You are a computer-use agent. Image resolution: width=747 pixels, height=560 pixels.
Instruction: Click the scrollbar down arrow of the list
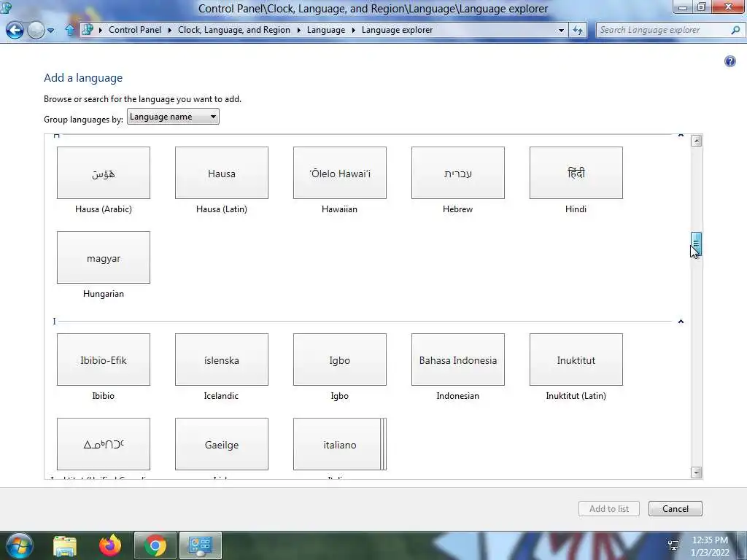click(696, 472)
